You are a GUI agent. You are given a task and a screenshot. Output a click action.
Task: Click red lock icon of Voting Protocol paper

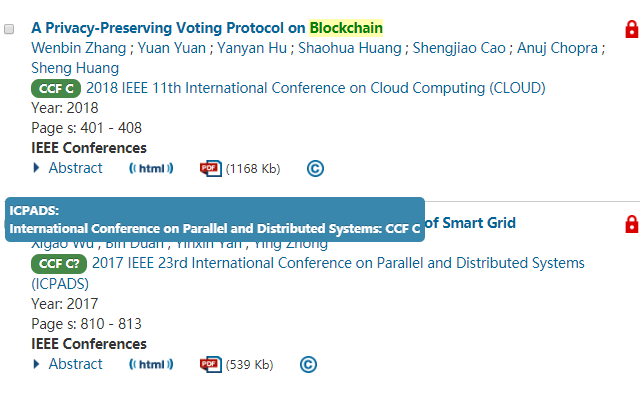coord(631,29)
